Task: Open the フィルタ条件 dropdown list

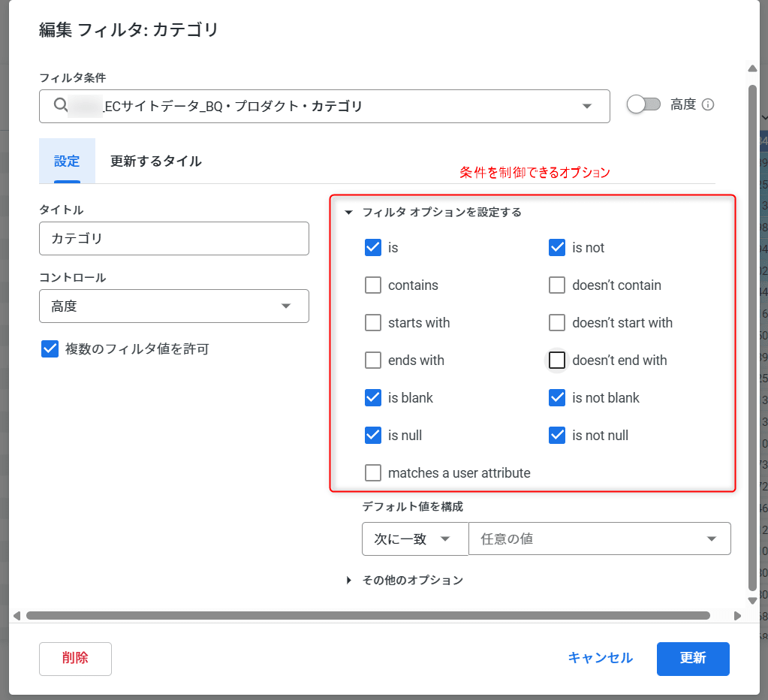Action: point(587,106)
